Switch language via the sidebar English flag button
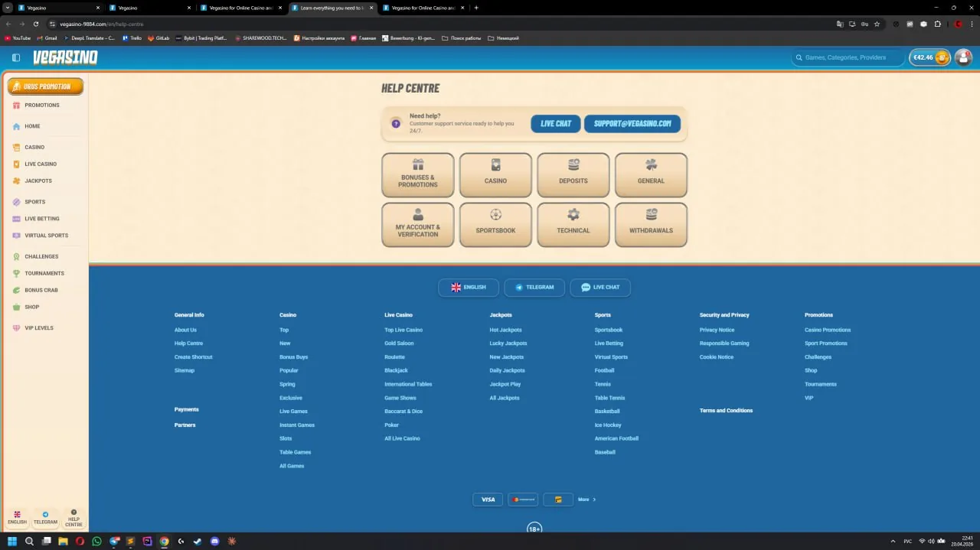This screenshot has height=550, width=980. [x=17, y=518]
